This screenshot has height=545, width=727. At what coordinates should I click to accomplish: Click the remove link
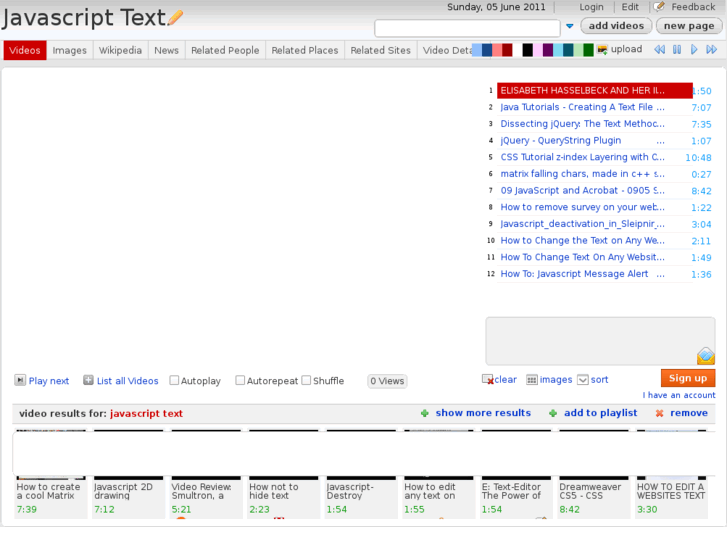689,413
